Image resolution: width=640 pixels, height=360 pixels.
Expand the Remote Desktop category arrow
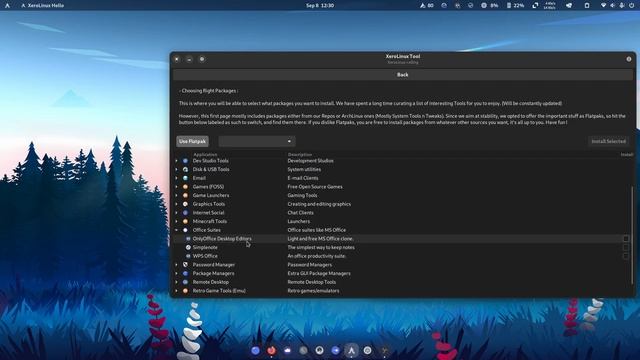click(x=177, y=282)
